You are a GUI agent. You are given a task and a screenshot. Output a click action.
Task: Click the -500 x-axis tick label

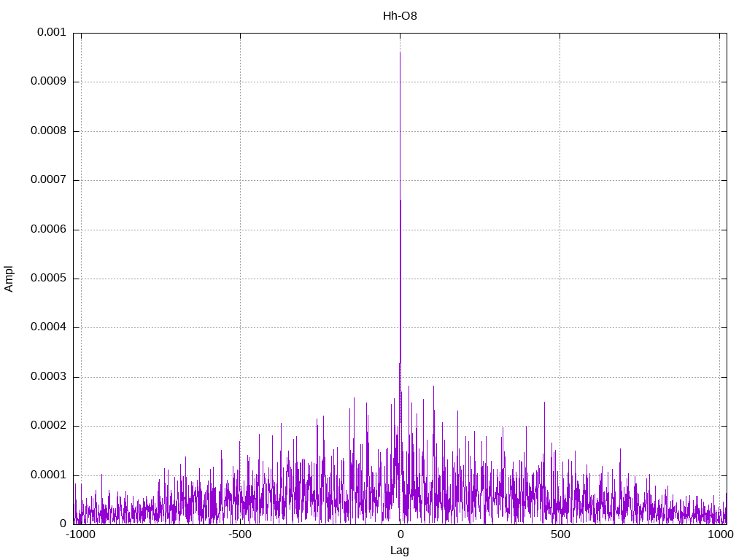(x=240, y=534)
